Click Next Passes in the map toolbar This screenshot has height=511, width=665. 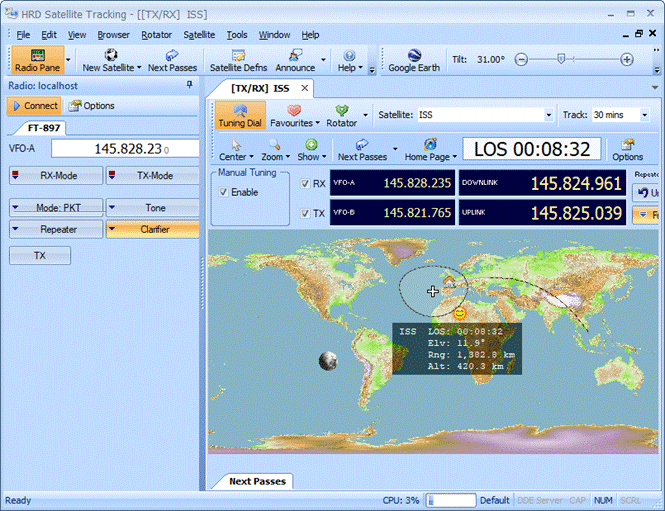pos(362,150)
